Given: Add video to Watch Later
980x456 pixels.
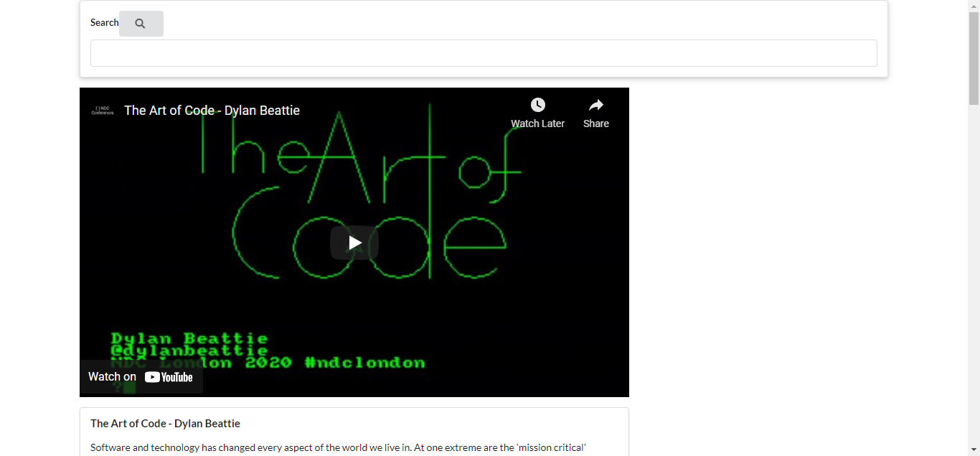Looking at the screenshot, I should [537, 113].
